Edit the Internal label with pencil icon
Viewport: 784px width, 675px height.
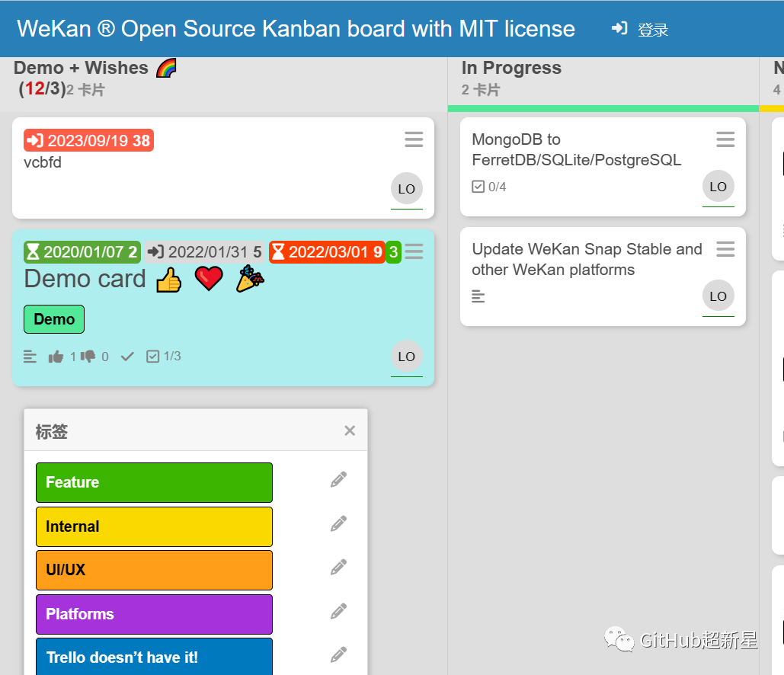tap(338, 523)
